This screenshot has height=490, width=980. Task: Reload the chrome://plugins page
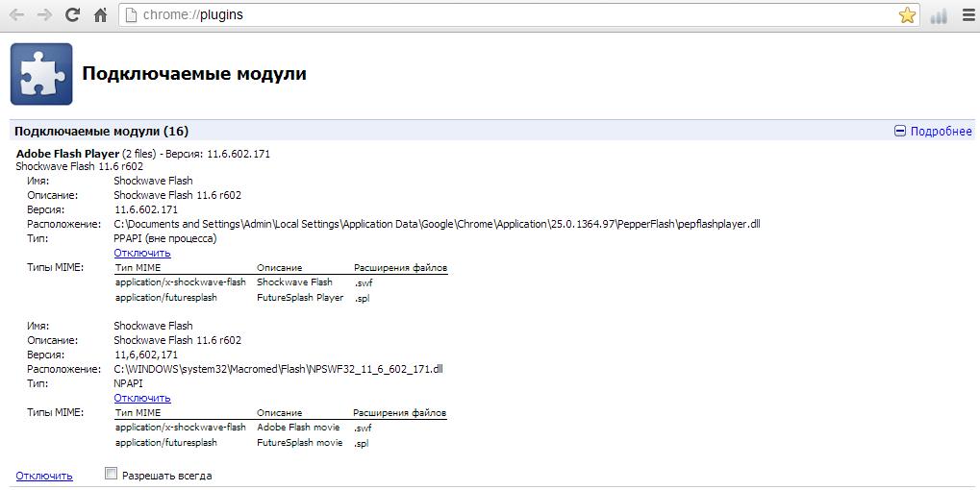pyautogui.click(x=72, y=15)
